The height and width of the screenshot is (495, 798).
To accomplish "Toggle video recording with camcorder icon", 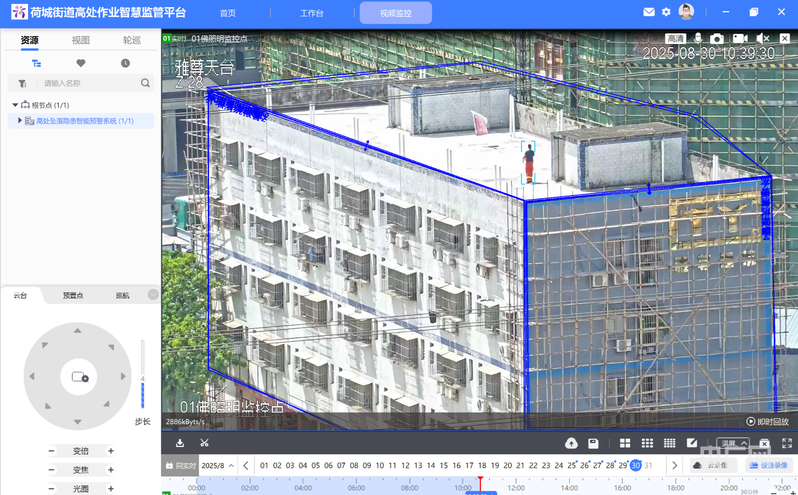I will tap(739, 38).
